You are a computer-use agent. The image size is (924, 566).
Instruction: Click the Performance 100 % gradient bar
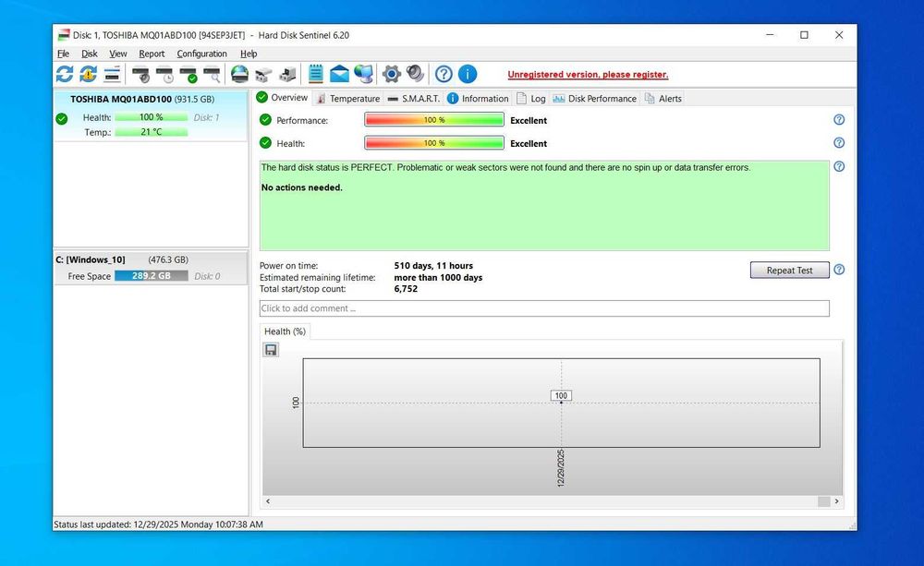(434, 119)
